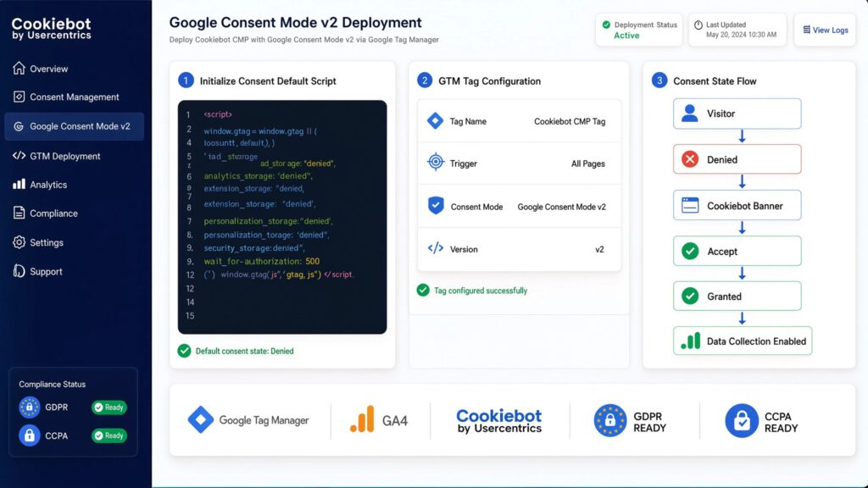Image resolution: width=868 pixels, height=488 pixels.
Task: Click the Settings gear icon
Action: point(19,242)
